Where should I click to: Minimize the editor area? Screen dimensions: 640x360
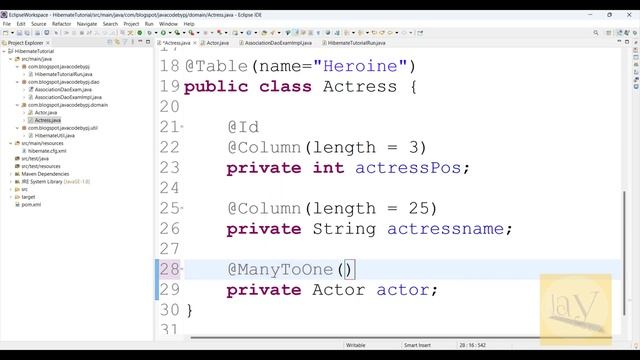[x=619, y=41]
